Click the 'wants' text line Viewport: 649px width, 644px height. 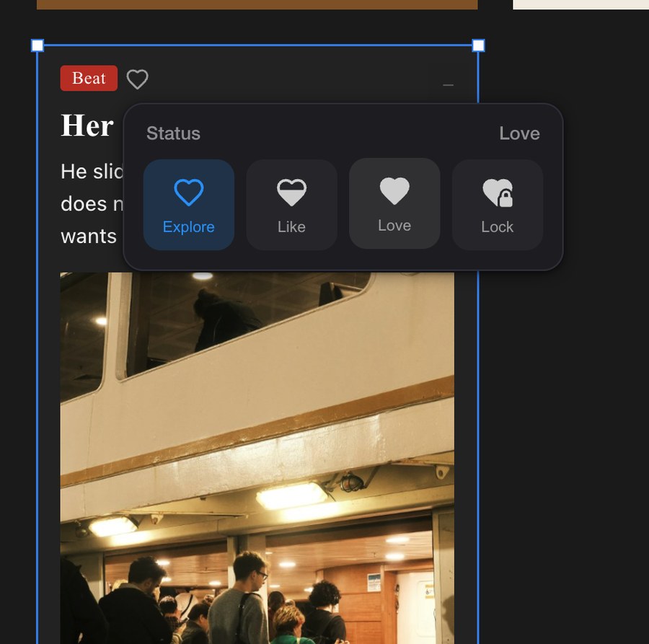click(89, 237)
